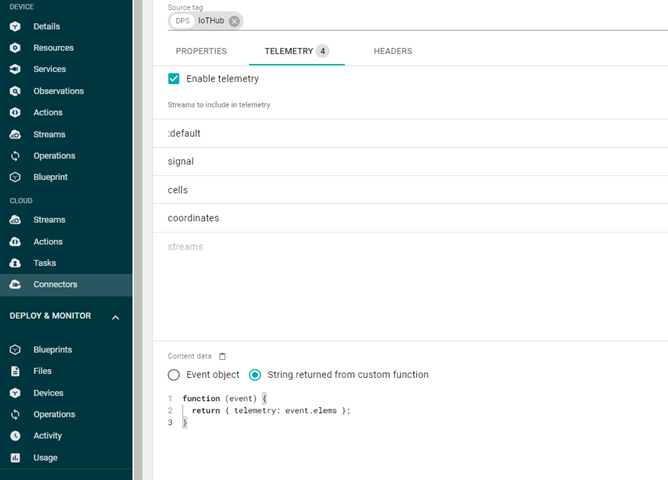The width and height of the screenshot is (668, 480).
Task: Disable the Enable telemetry checkbox
Action: pyautogui.click(x=173, y=79)
